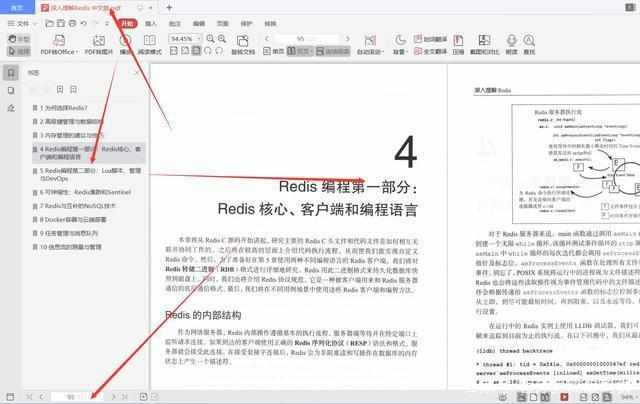
Task: Jump to first page in status bar
Action: tap(29, 397)
